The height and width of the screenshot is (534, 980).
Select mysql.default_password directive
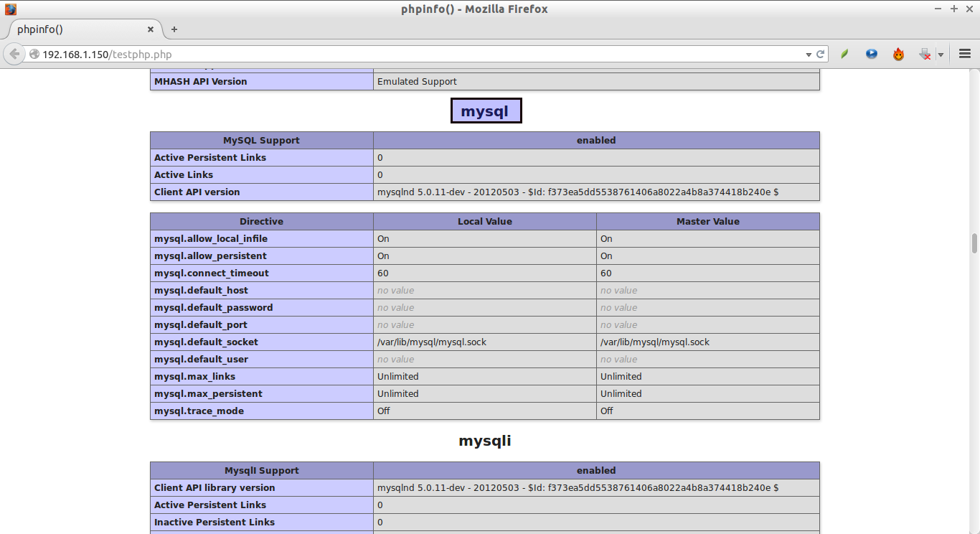coord(214,308)
